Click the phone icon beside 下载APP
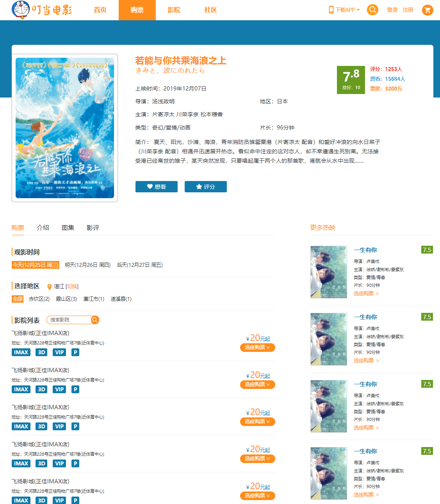Image resolution: width=440 pixels, height=504 pixels. coord(331,10)
